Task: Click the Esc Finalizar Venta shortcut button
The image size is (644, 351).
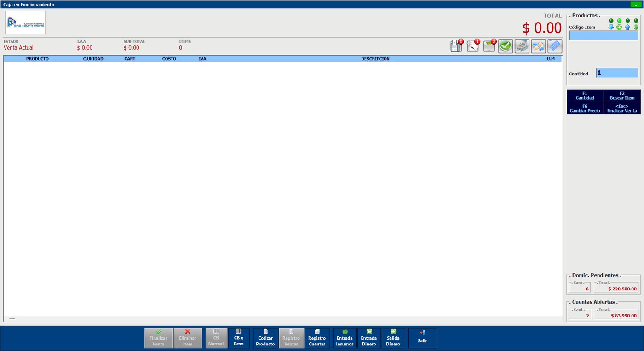Action: point(622,108)
